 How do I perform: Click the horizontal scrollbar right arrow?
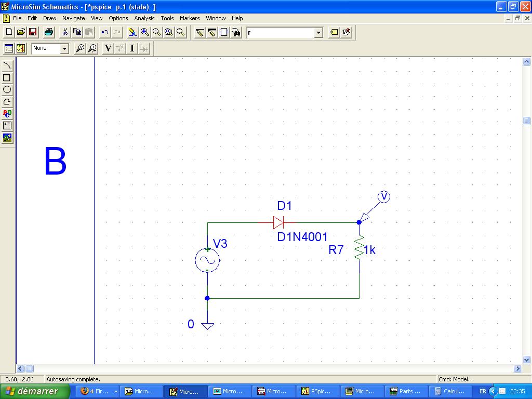(x=518, y=368)
